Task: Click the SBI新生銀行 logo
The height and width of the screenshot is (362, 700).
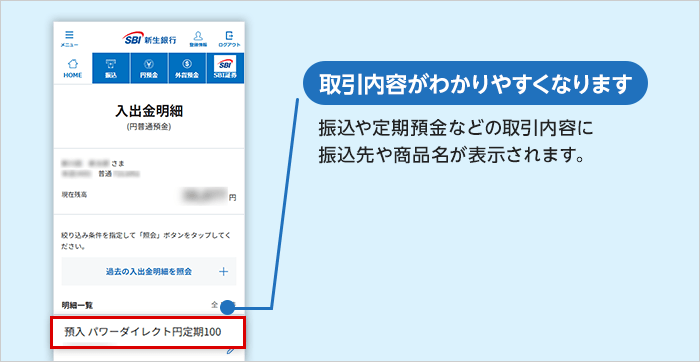Action: [x=149, y=39]
